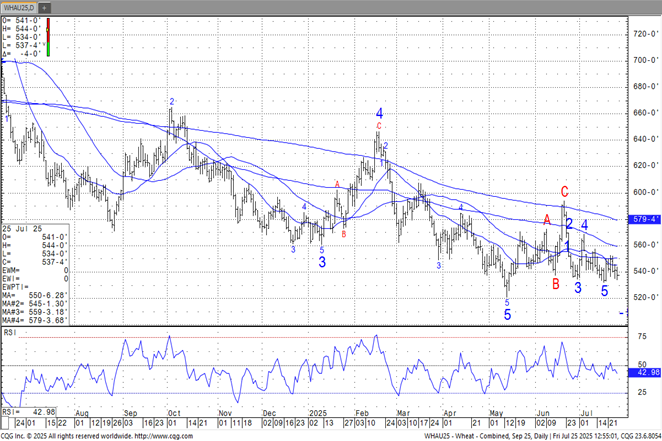662x441 pixels.
Task: Click the 579-4 moving average price label
Action: coord(644,218)
